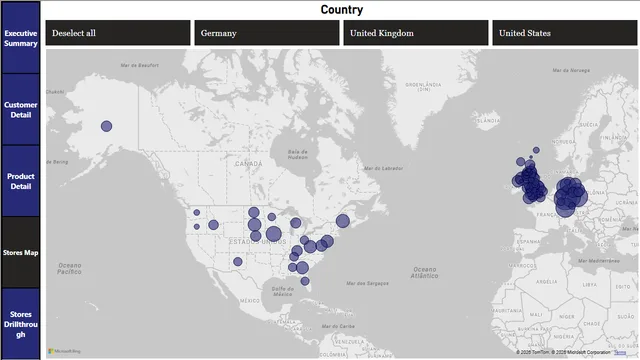Click the VENEZUELA map label

click(349, 341)
